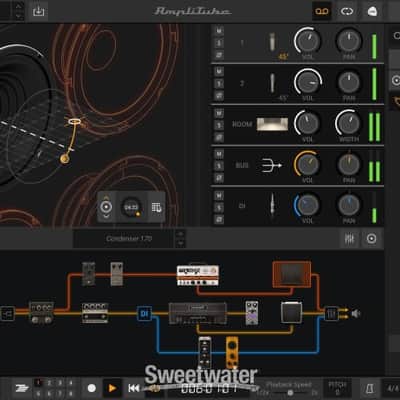Toggle the metronome icon in bottom bar
400x400 pixels.
370,388
